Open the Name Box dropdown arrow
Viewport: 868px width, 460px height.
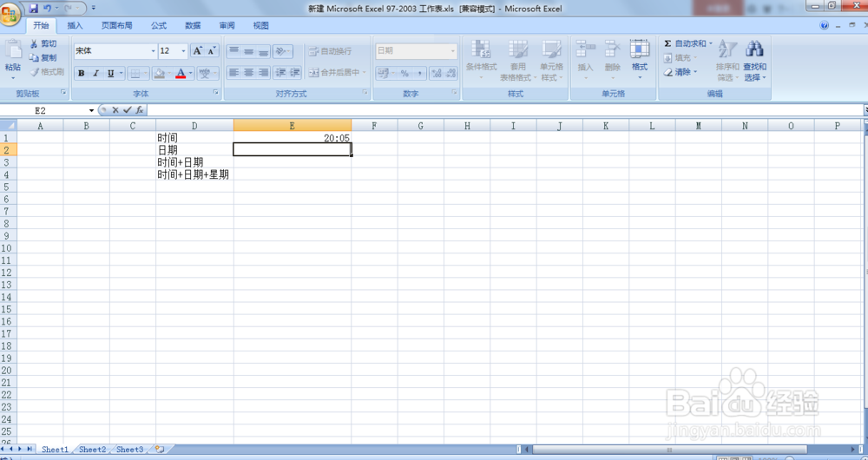(x=91, y=111)
